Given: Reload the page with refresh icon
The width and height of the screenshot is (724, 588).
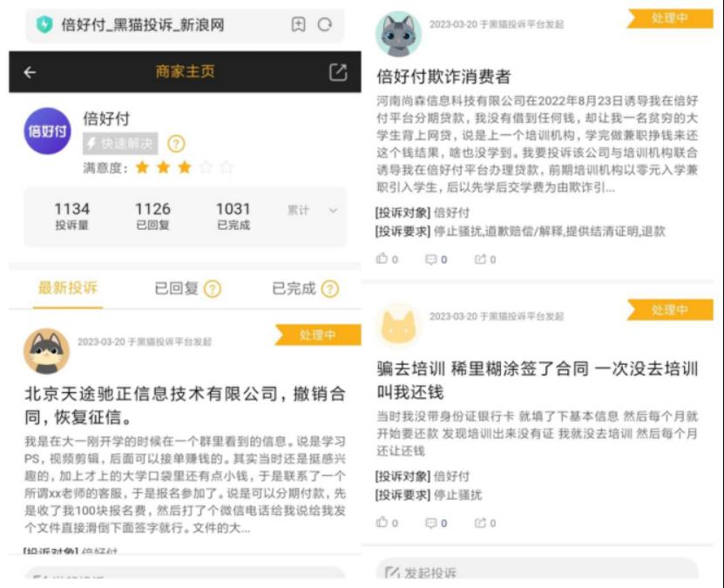Looking at the screenshot, I should point(325,24).
